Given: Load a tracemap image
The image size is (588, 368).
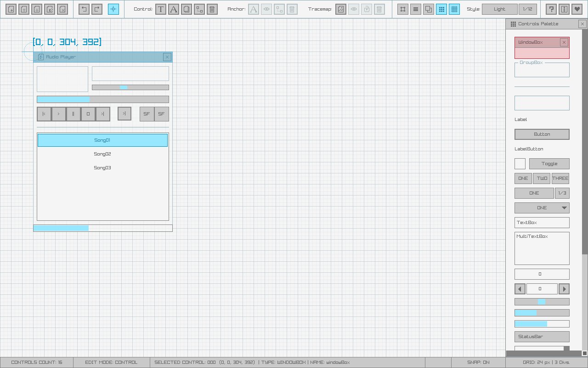Looking at the screenshot, I should pyautogui.click(x=340, y=9).
